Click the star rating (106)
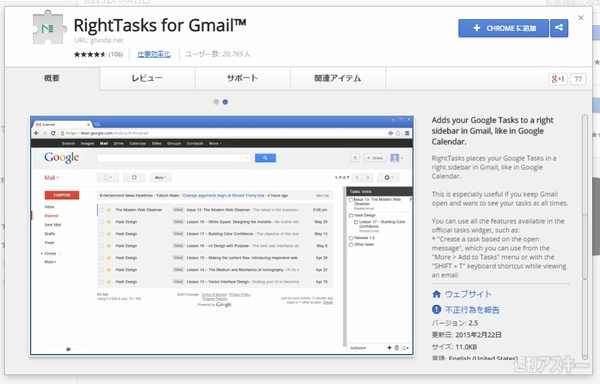The height and width of the screenshot is (384, 600). click(x=98, y=54)
